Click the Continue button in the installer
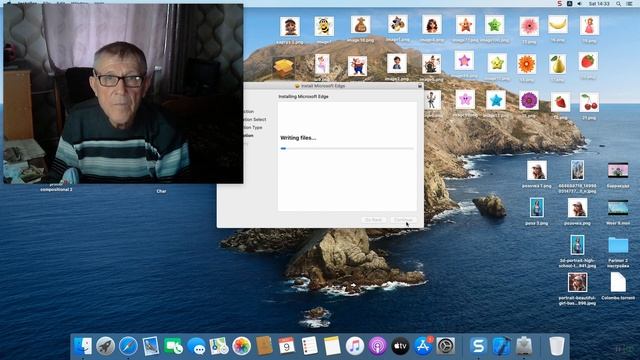Screen dimensions: 640x360 403,220
